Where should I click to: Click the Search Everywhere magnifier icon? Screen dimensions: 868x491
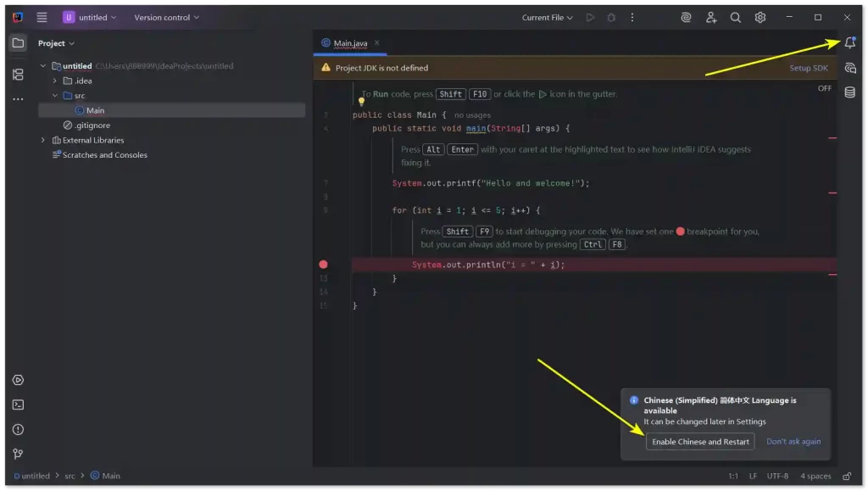click(x=736, y=17)
